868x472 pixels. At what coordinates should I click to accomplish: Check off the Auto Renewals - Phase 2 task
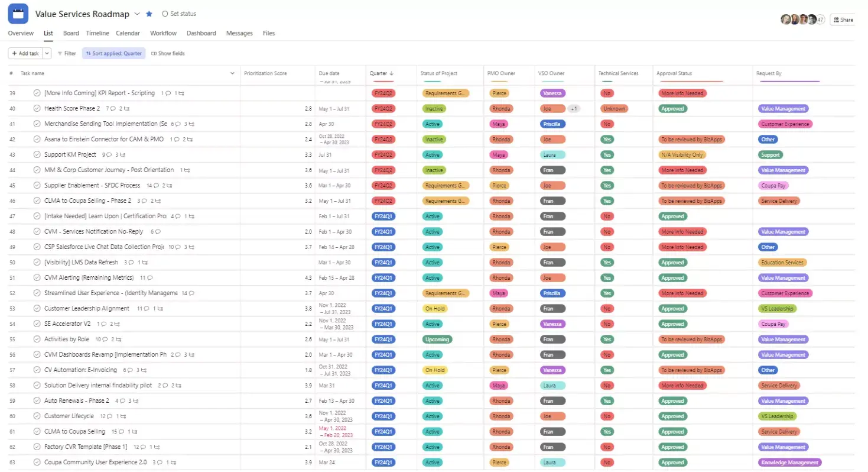click(37, 401)
